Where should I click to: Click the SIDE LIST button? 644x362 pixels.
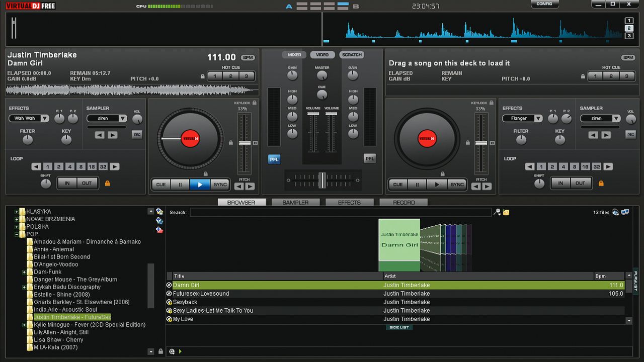399,327
